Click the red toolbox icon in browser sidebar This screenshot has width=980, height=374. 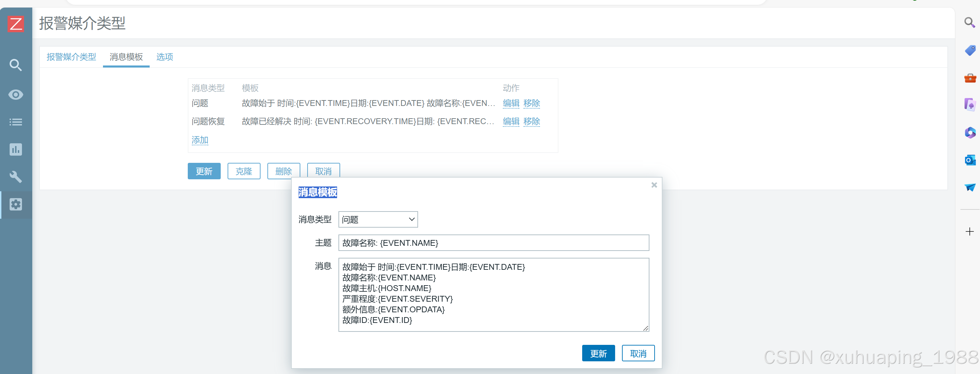970,78
